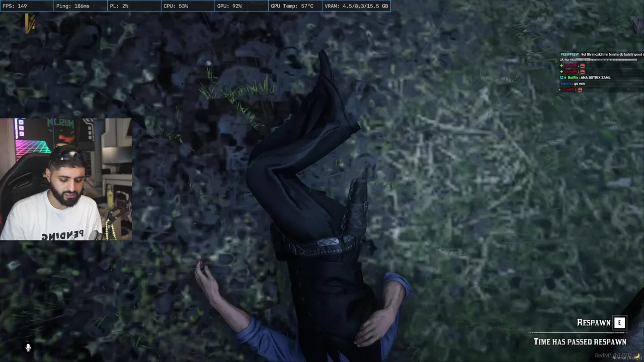This screenshot has height=362, width=644.
Task: Click the E key Respawn prompt
Action: click(x=619, y=323)
